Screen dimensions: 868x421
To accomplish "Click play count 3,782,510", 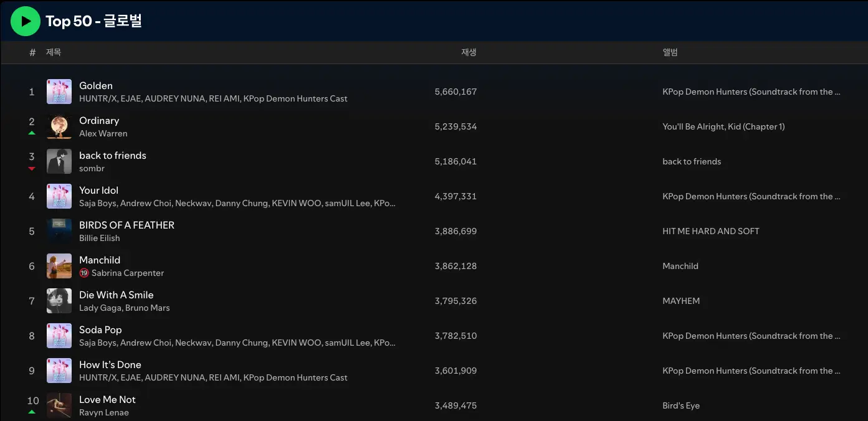I will 455,336.
